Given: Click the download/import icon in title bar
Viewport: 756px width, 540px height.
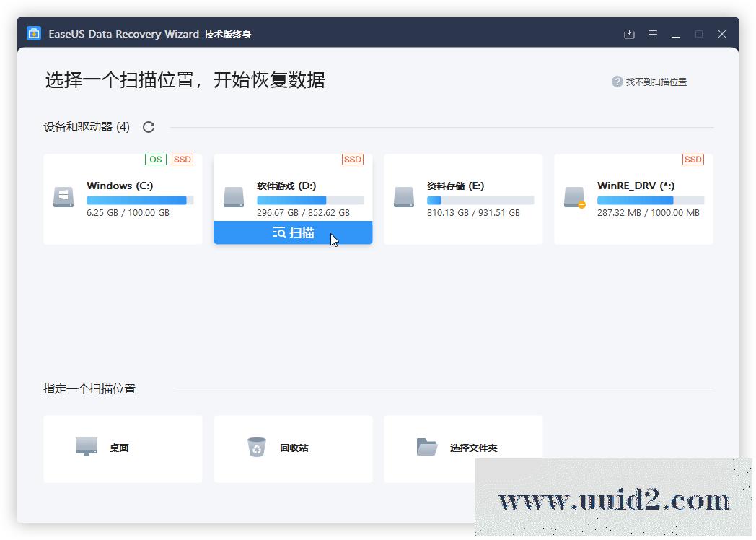Looking at the screenshot, I should coord(628,34).
